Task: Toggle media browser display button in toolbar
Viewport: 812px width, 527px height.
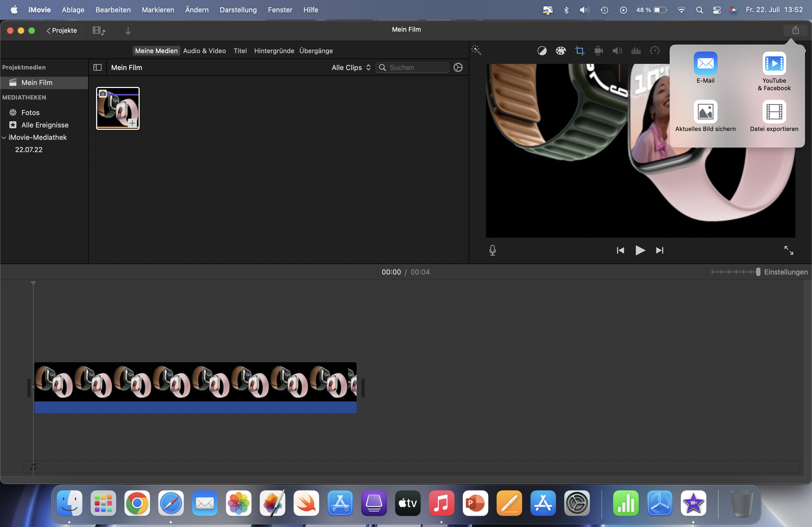Action: tap(99, 31)
